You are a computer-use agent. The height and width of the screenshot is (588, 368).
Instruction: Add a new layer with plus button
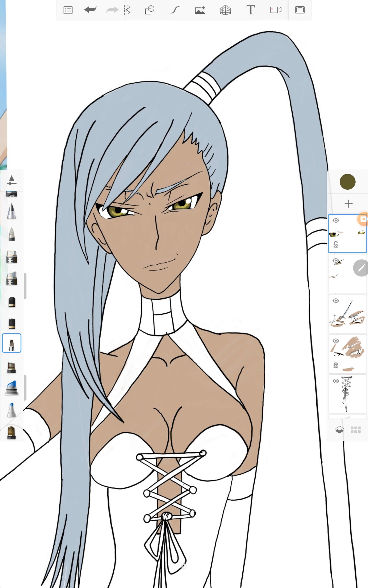click(348, 204)
